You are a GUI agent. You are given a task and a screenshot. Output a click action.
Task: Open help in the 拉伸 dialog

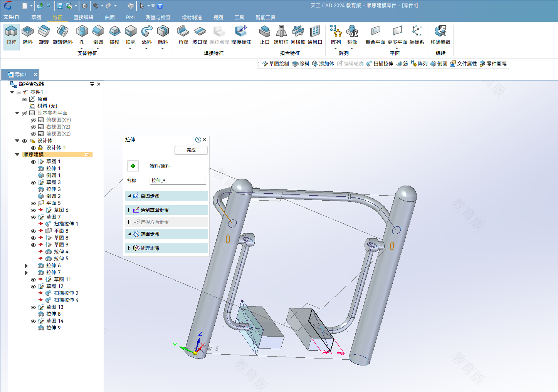point(198,140)
